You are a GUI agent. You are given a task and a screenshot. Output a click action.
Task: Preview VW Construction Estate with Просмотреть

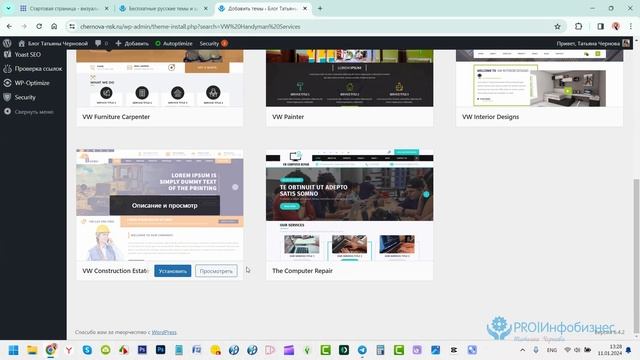click(216, 271)
